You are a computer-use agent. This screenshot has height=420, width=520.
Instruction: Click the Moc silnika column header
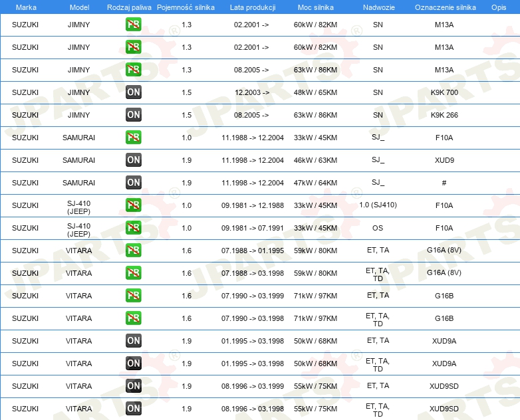(316, 7)
